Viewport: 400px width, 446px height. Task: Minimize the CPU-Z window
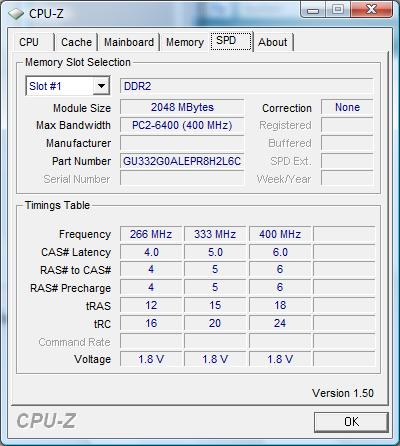(312, 10)
